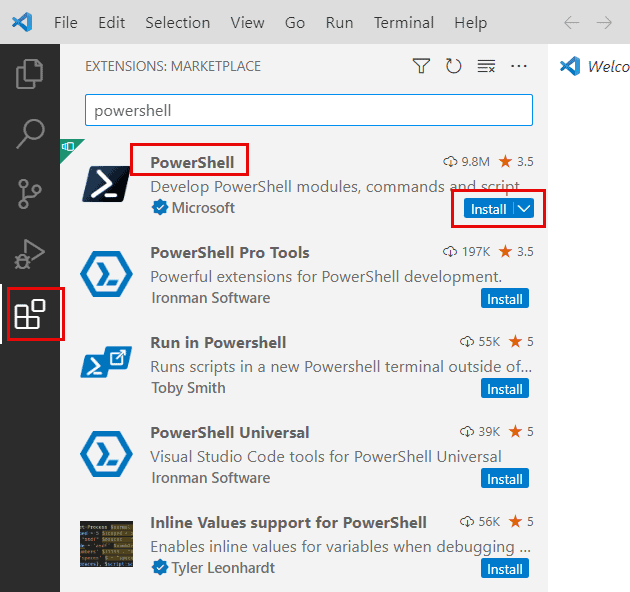Clear extensions search results icon
This screenshot has height=592, width=630.
(486, 66)
